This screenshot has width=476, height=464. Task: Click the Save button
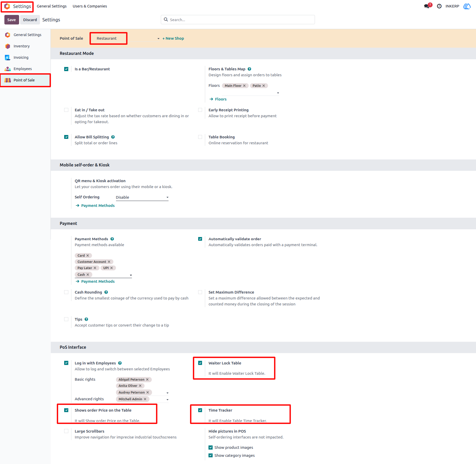click(12, 20)
